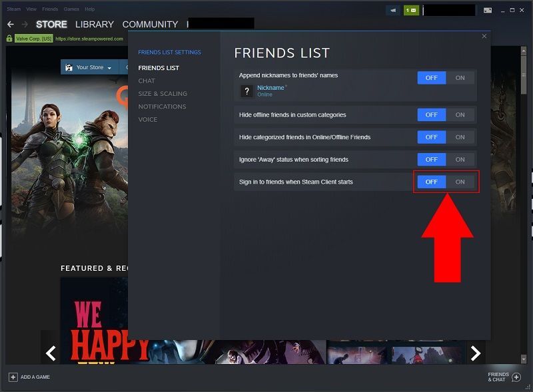Open the Games menu
533x392 pixels.
[x=71, y=9]
